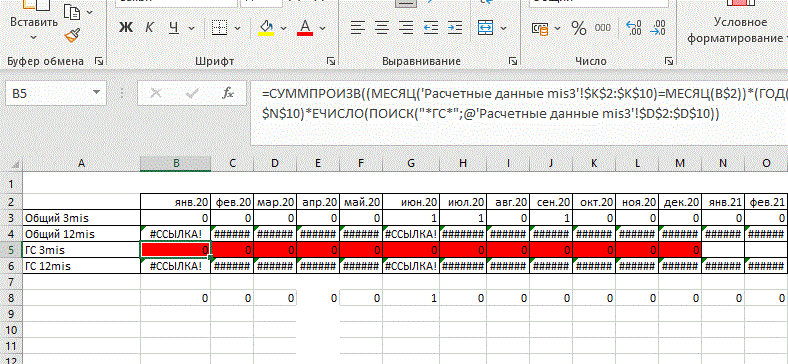Select the июн.20 header cell

(x=412, y=202)
